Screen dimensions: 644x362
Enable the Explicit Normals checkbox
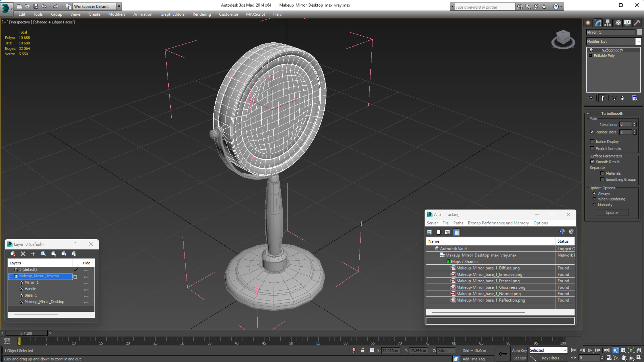(x=592, y=149)
